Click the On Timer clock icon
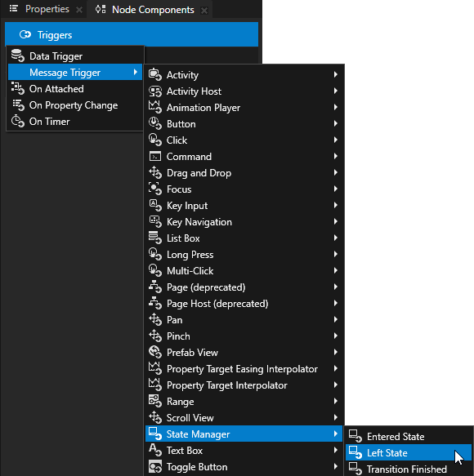 point(18,121)
